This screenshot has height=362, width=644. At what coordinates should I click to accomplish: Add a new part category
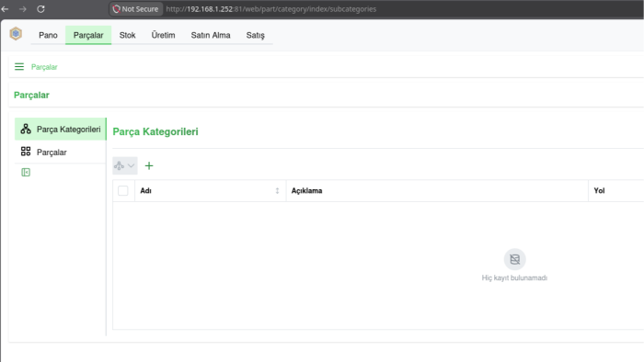[x=149, y=165]
